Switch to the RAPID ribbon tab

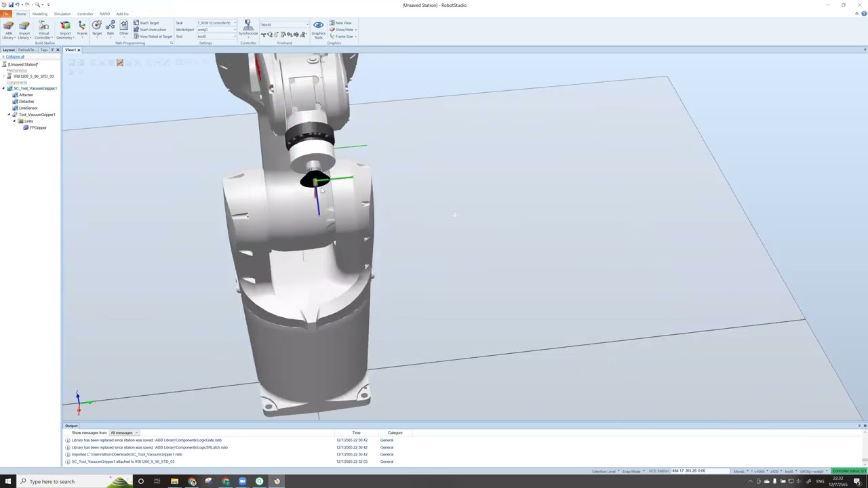click(104, 14)
